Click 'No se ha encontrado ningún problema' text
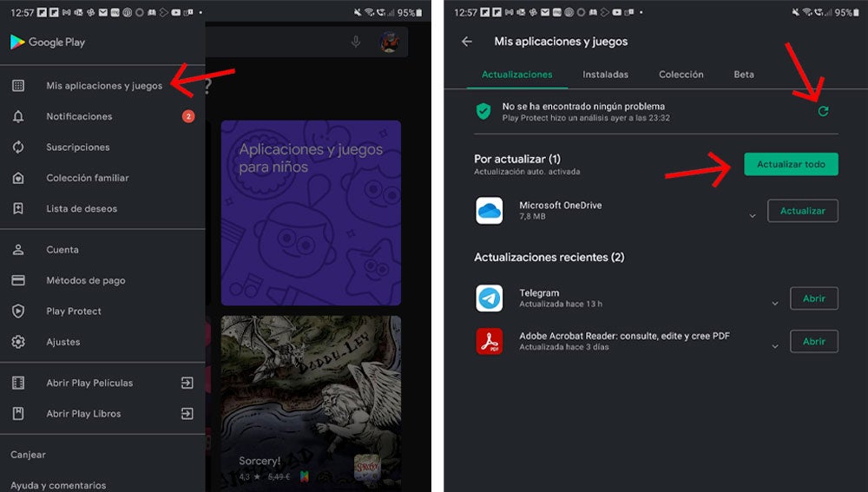868x492 pixels. 583,106
